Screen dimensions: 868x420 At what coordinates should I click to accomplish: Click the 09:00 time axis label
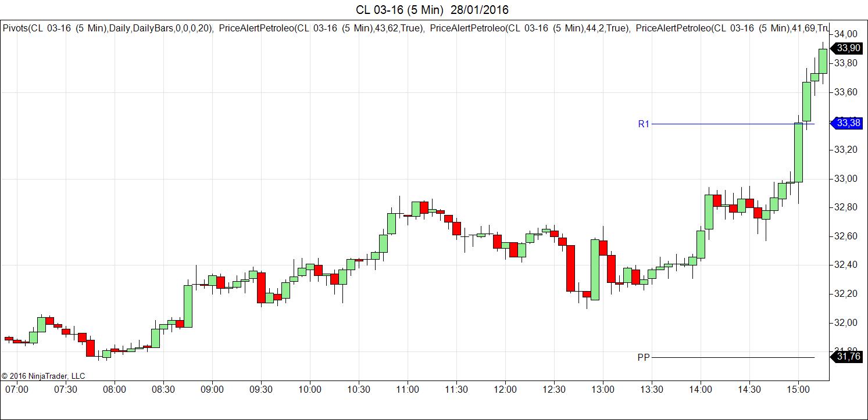coord(212,389)
